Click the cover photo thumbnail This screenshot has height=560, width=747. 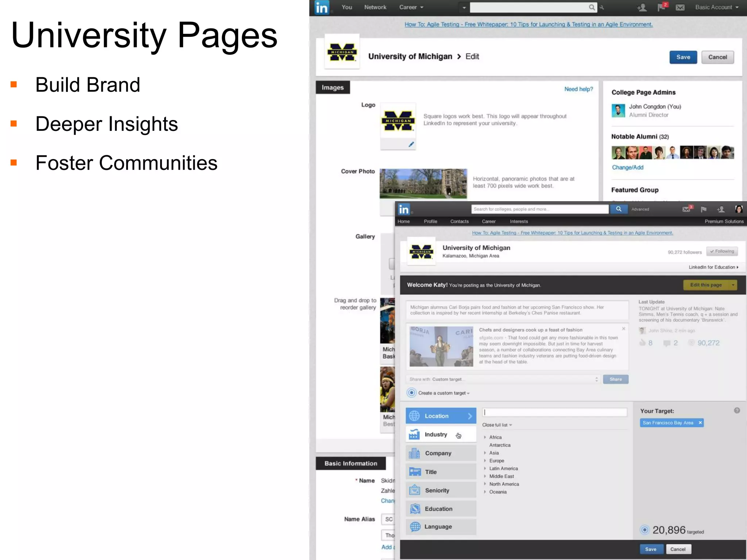(423, 183)
